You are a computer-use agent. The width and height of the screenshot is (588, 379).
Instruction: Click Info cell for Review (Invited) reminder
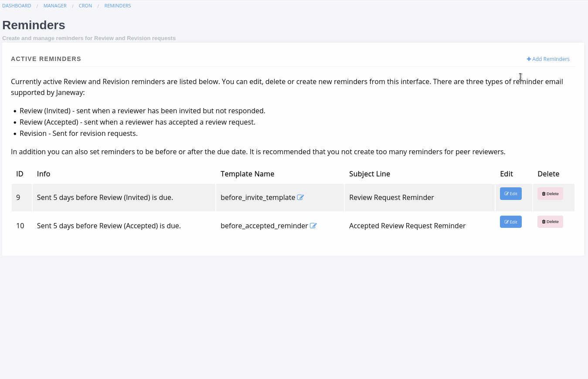[105, 197]
